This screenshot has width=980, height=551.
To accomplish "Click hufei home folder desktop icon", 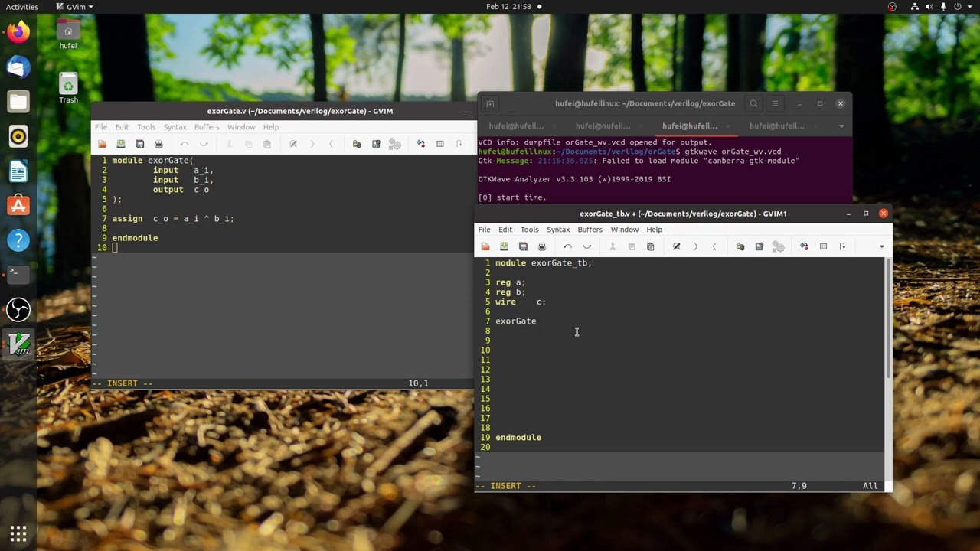I will click(68, 34).
